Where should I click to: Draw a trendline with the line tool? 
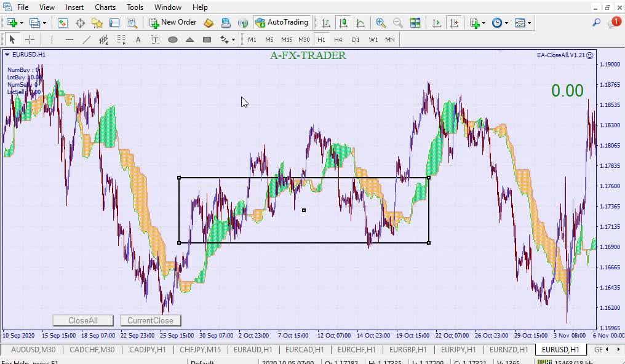pyautogui.click(x=87, y=40)
